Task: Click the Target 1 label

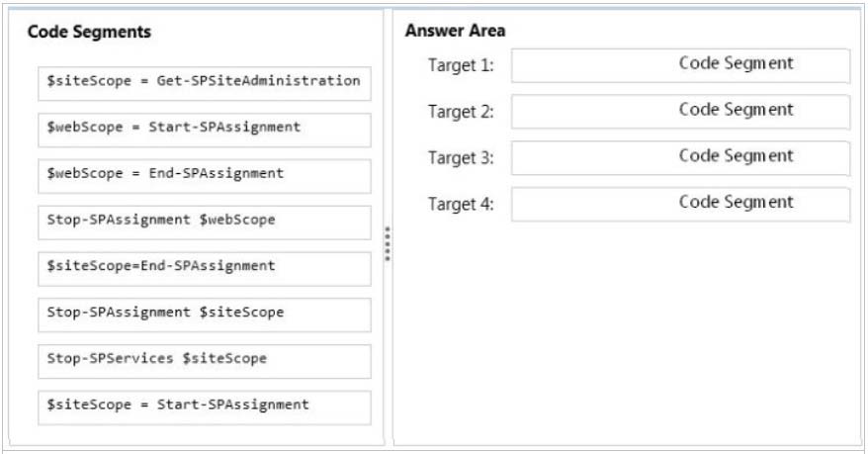Action: point(461,66)
